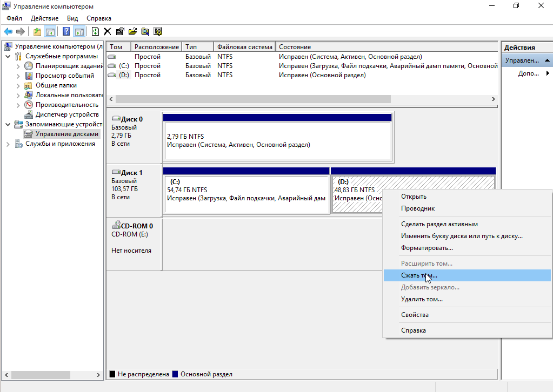The height and width of the screenshot is (392, 553).
Task: Click the blue Back arrow in toolbar
Action: tap(8, 31)
